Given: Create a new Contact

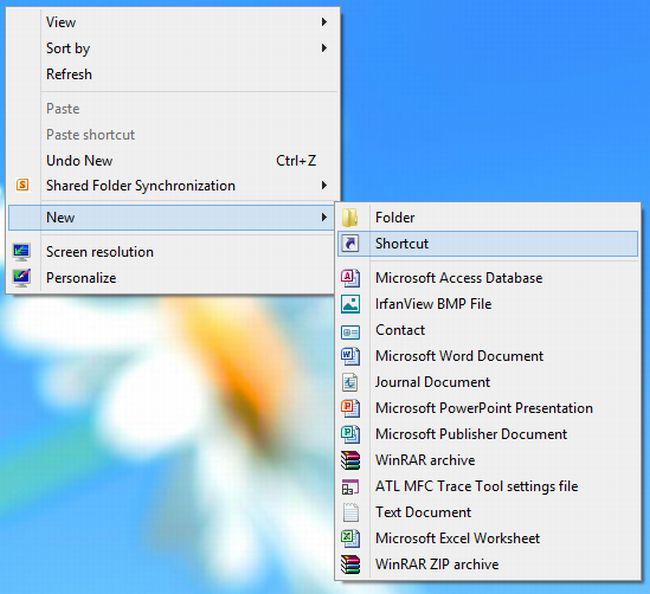Looking at the screenshot, I should click(488, 330).
